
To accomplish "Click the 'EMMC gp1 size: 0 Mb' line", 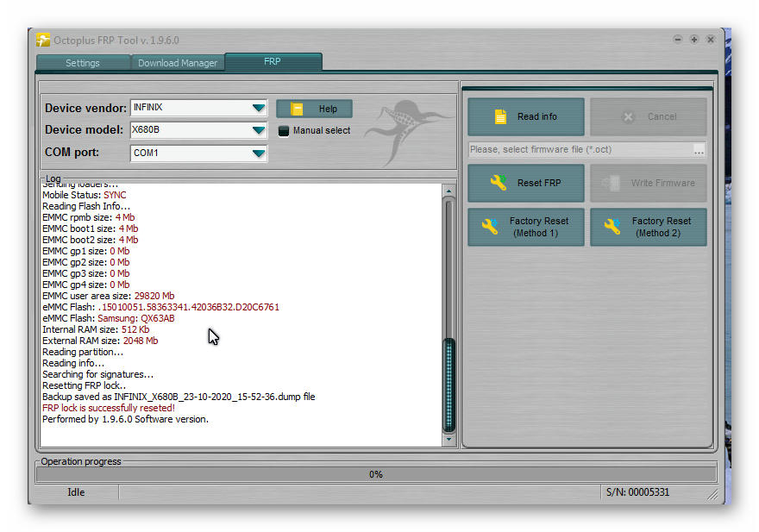I will coord(85,251).
